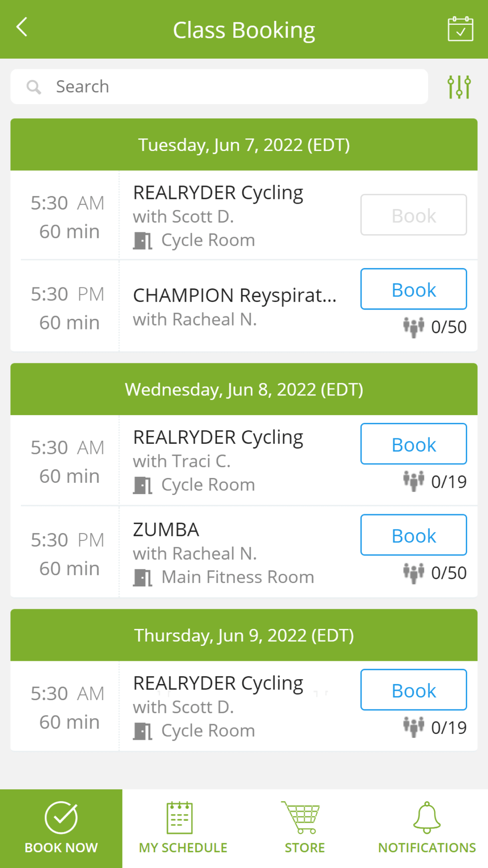Book Wednesday REALRYDER Cycling with Traci C.

pos(413,444)
